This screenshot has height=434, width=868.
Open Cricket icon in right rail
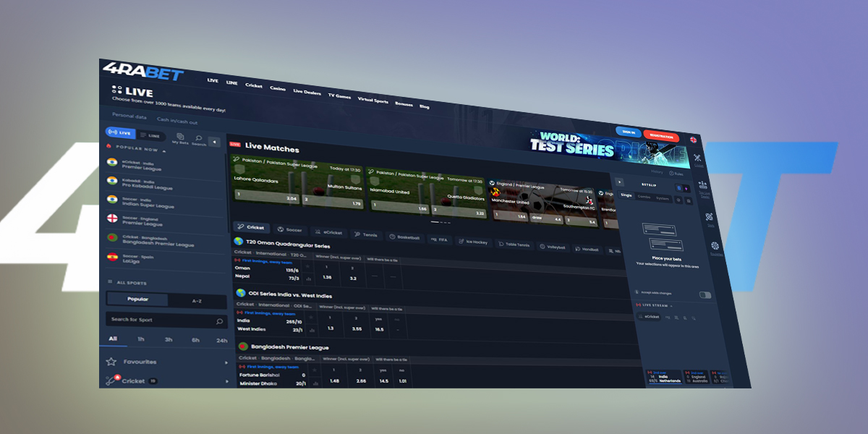pos(697,159)
